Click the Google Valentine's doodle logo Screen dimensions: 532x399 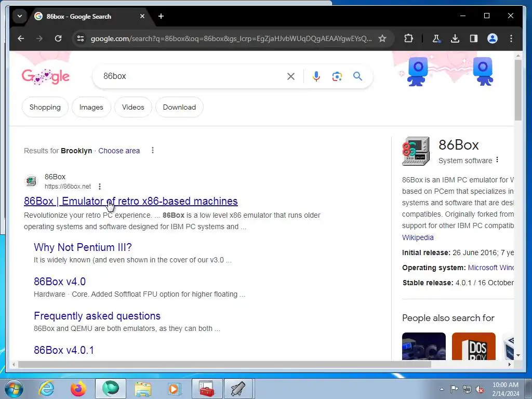pos(46,77)
